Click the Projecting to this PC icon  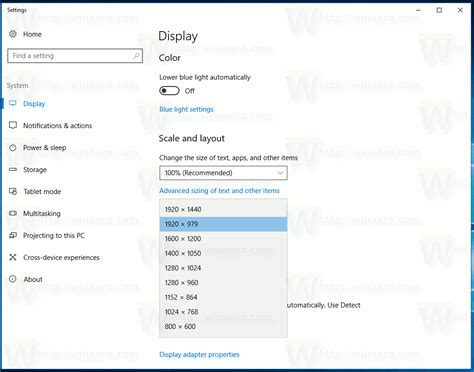[13, 235]
